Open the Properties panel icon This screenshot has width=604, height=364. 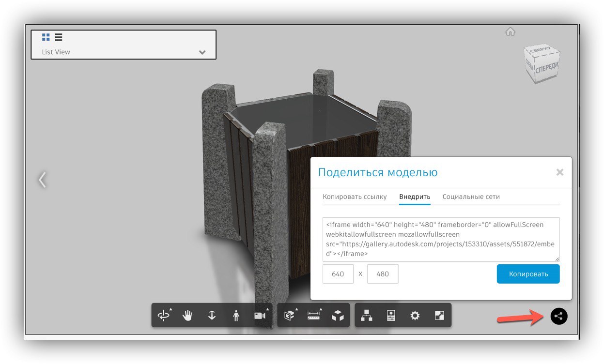391,316
